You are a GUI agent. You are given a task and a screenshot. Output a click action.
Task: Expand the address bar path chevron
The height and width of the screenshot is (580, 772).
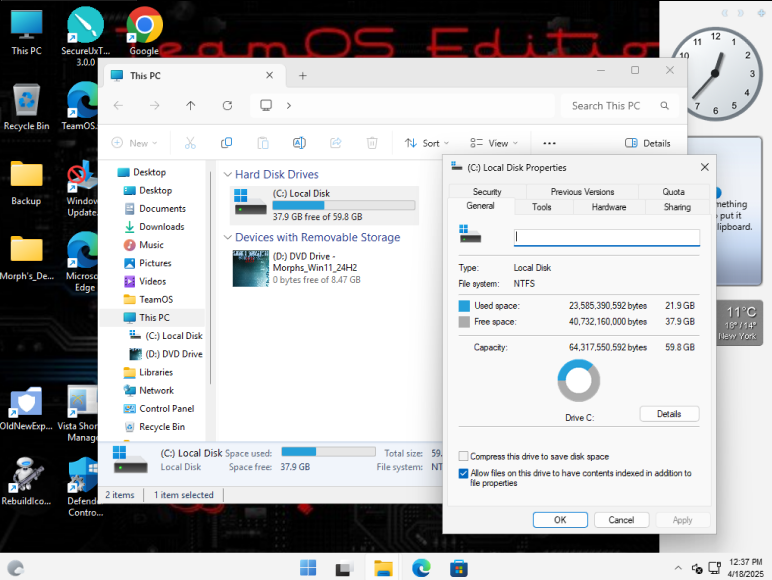pyautogui.click(x=289, y=105)
